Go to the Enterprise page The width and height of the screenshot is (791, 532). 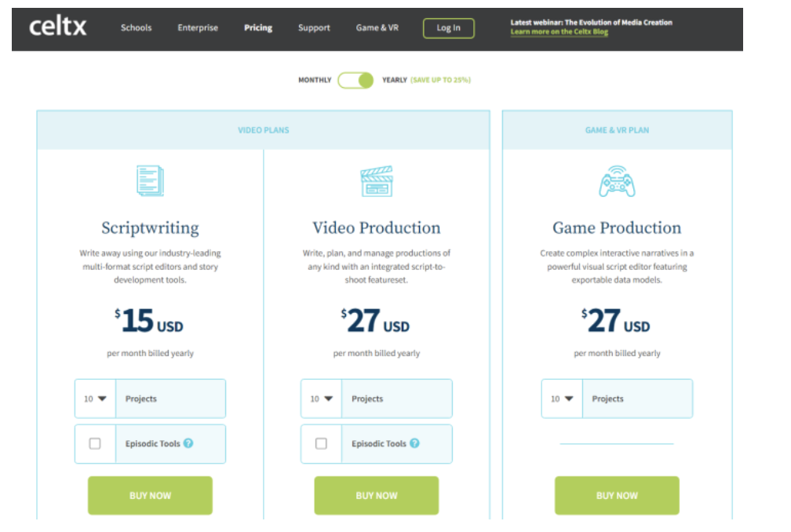[198, 28]
